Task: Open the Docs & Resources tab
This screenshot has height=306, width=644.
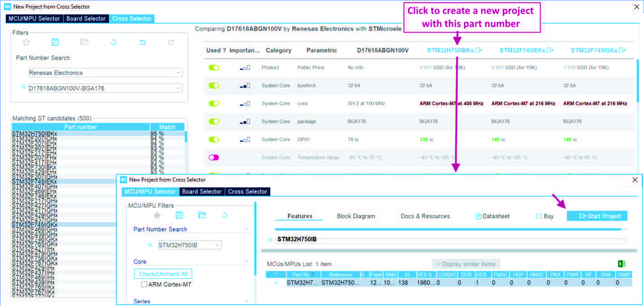Action: click(x=425, y=216)
